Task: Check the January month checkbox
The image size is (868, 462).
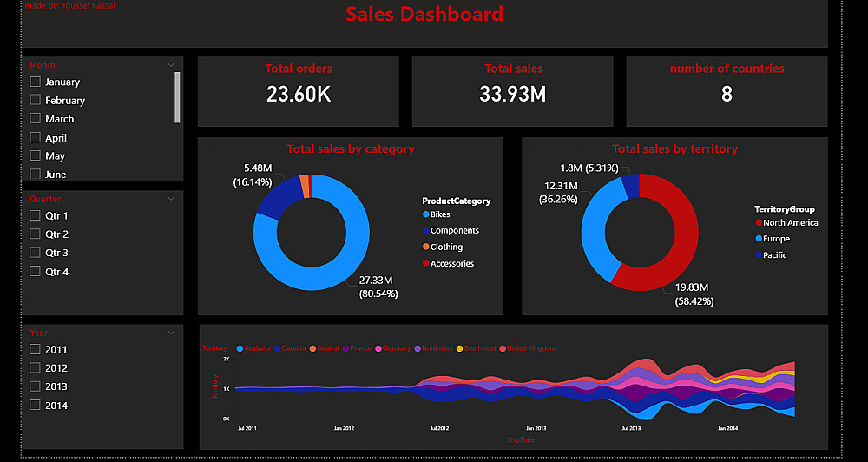Action: pyautogui.click(x=35, y=82)
